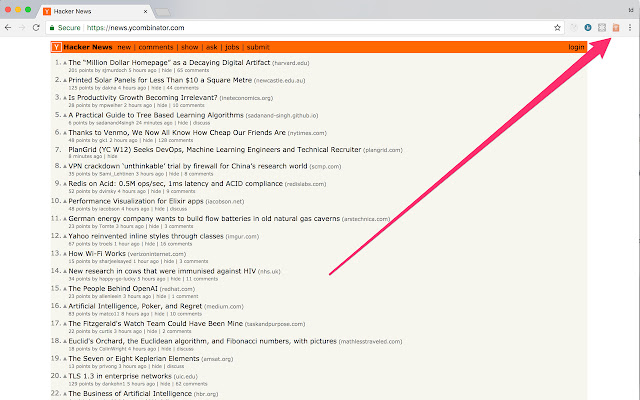Upvote the cows HIV research story

point(64,271)
